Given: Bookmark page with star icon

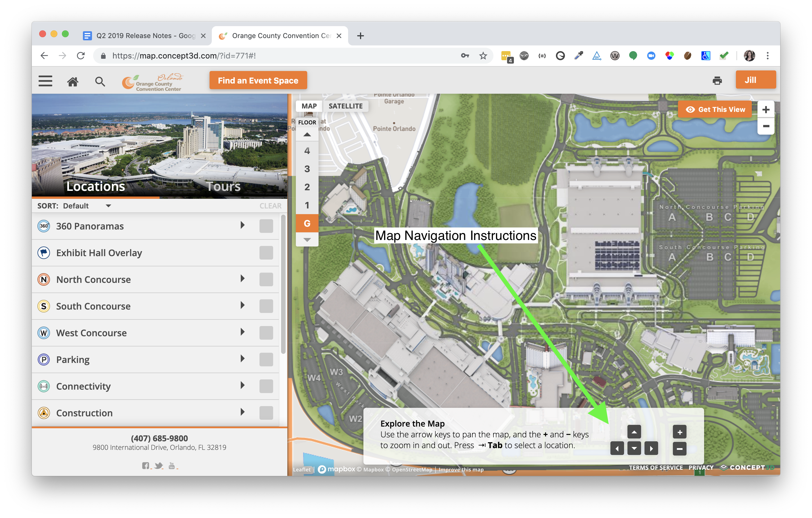Looking at the screenshot, I should point(483,56).
